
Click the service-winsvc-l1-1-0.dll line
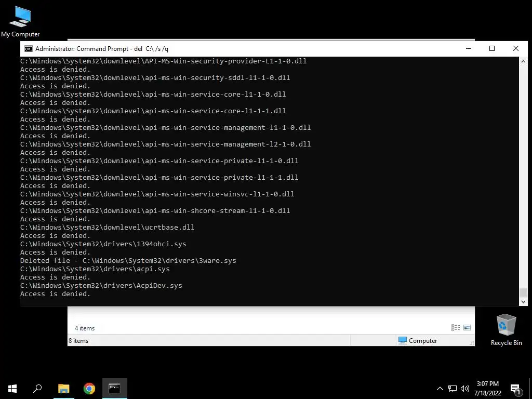pyautogui.click(x=157, y=194)
